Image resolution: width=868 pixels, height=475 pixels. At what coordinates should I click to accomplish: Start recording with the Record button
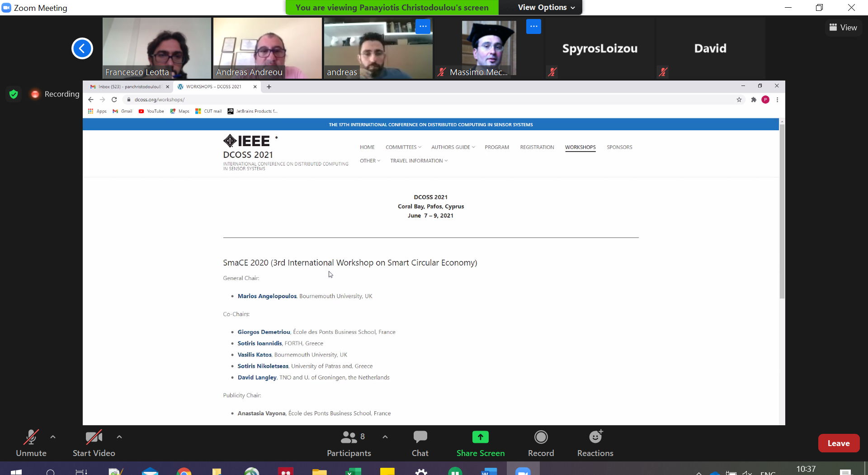[541, 443]
